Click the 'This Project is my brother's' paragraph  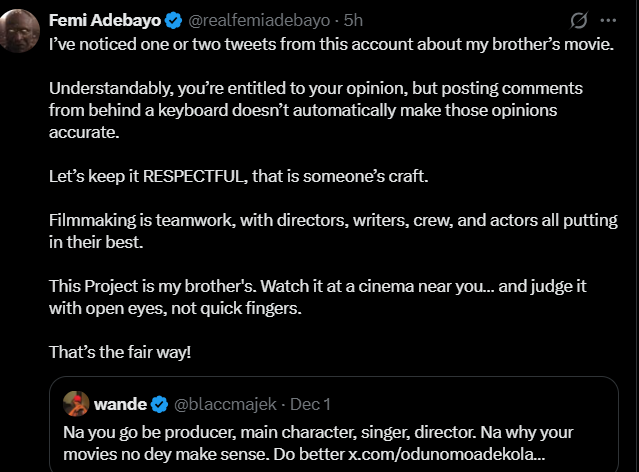coord(317,296)
